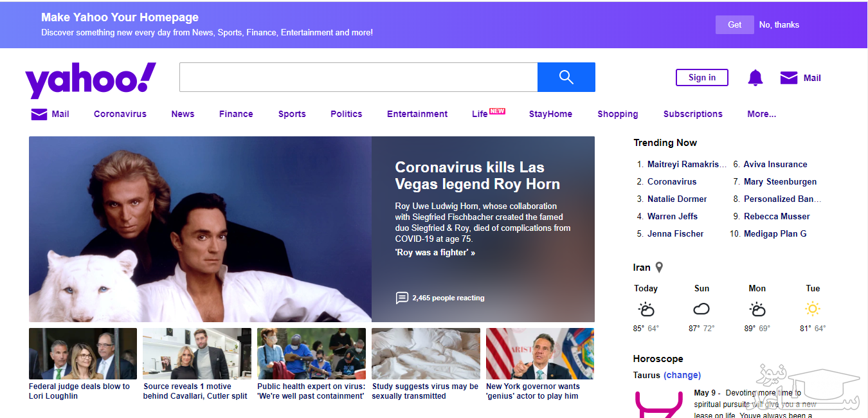Open the notifications bell icon
This screenshot has height=418, width=868.
click(755, 78)
